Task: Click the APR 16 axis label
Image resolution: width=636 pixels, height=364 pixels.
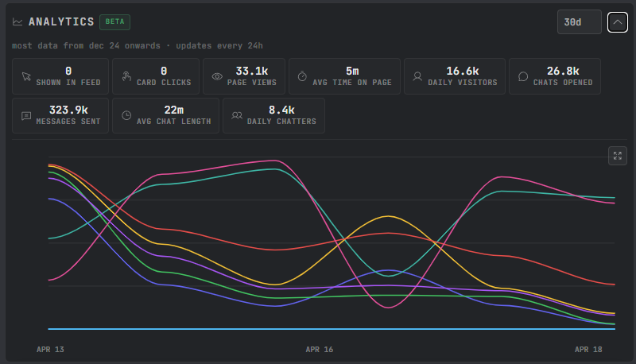Action: pos(320,350)
